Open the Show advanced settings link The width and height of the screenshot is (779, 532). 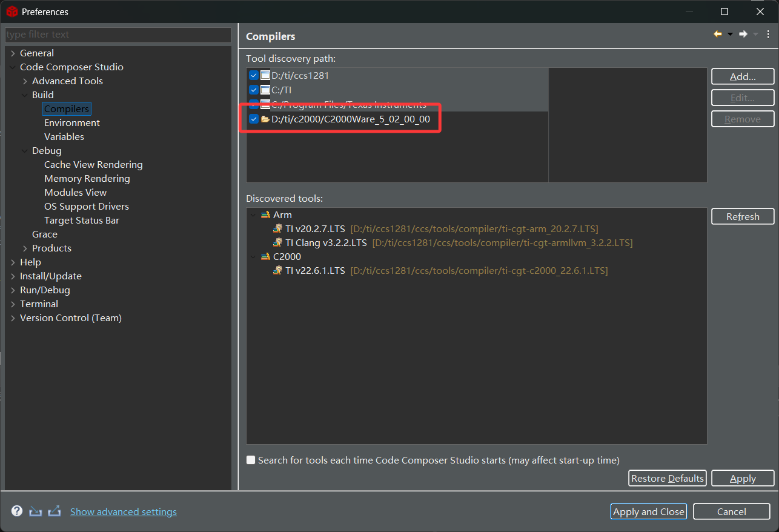pyautogui.click(x=124, y=512)
